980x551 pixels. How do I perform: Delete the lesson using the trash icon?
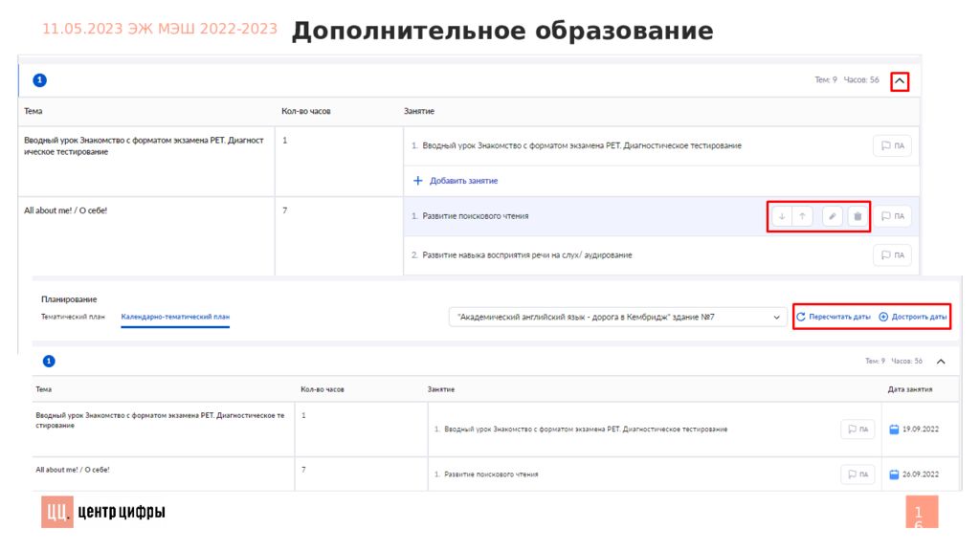tap(857, 216)
